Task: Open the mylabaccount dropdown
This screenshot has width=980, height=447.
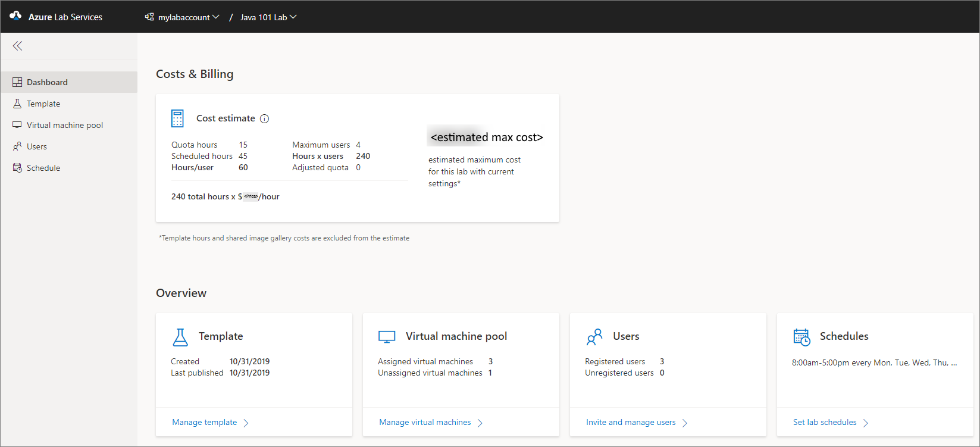Action: click(188, 17)
